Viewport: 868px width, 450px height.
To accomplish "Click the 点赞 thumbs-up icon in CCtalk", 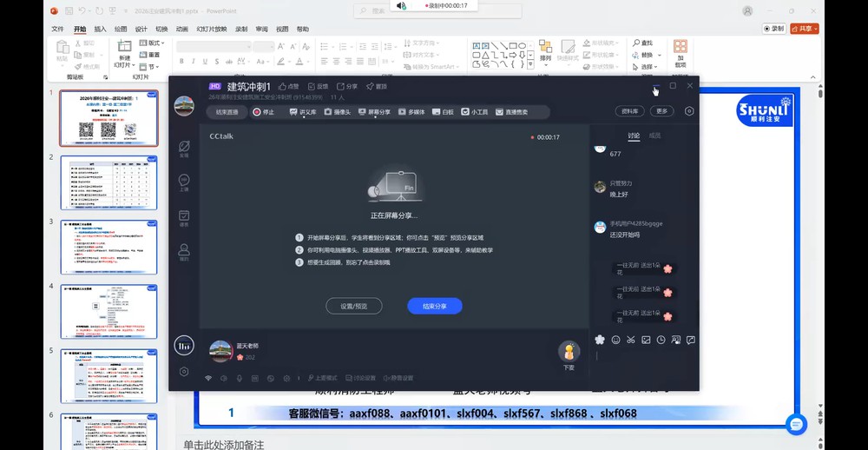I will tap(282, 87).
